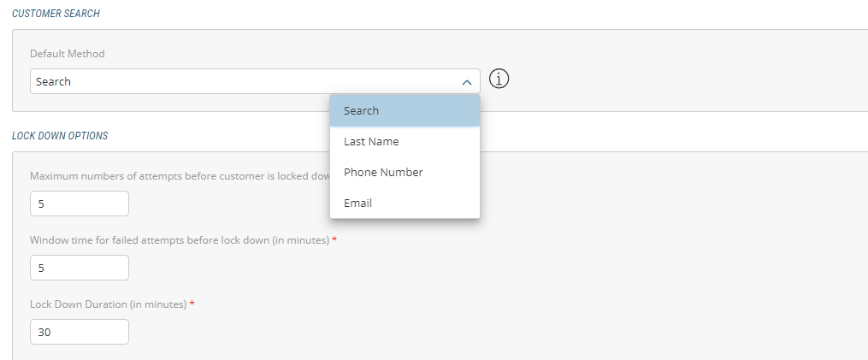The image size is (868, 360).
Task: Click the info icon beside Default Method
Action: click(499, 80)
